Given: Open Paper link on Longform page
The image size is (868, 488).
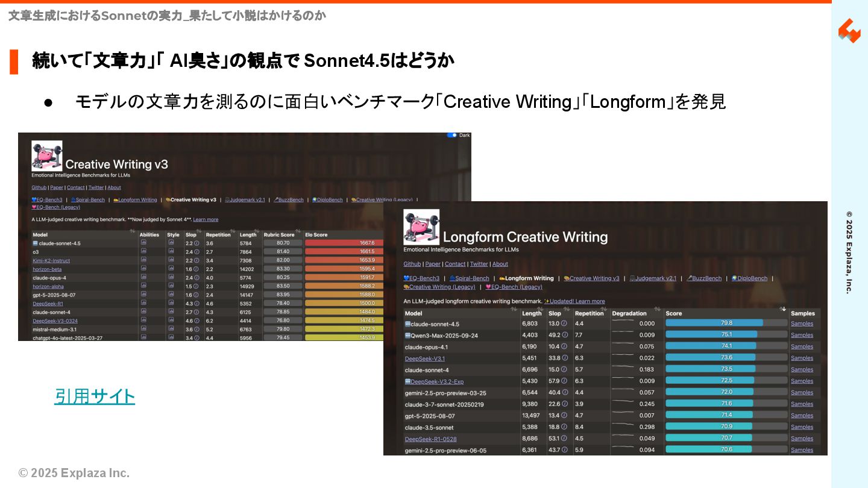Looking at the screenshot, I should [433, 264].
